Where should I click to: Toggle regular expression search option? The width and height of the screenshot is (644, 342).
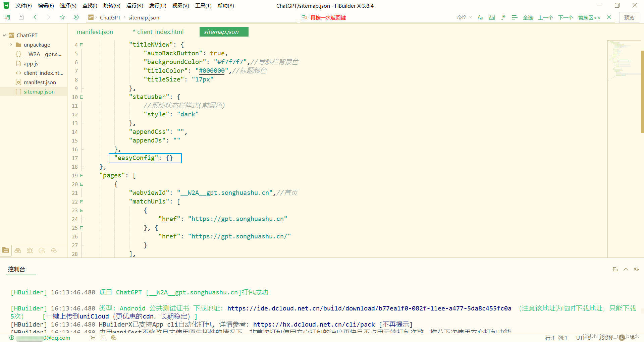click(503, 17)
